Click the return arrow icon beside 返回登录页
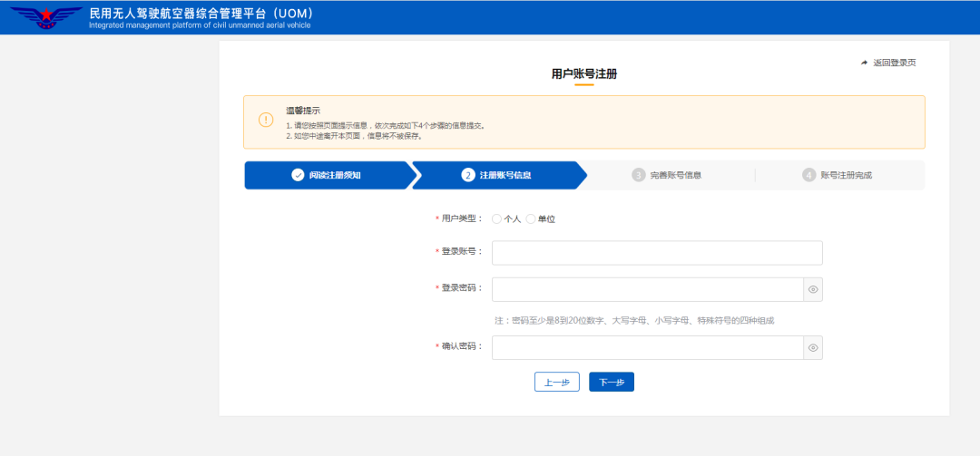The image size is (980, 456). (x=865, y=63)
